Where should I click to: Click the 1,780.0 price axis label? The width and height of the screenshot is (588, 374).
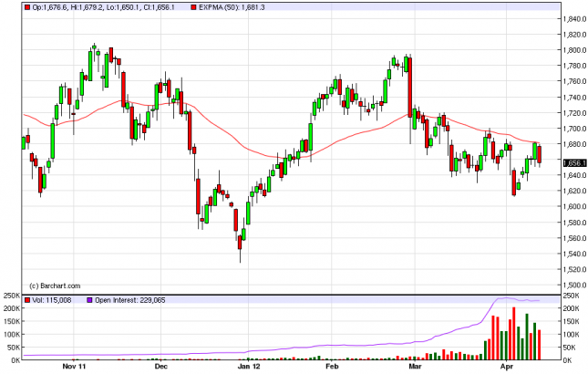[x=574, y=66]
